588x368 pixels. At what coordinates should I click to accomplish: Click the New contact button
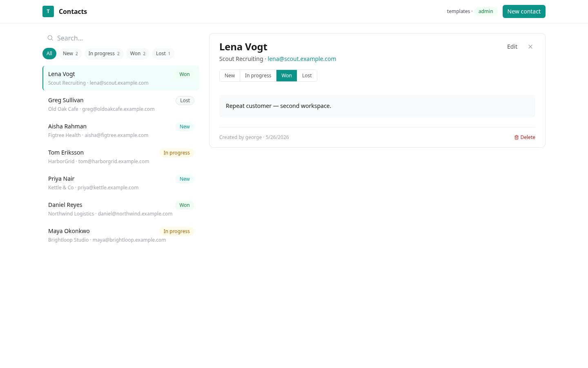tap(524, 11)
